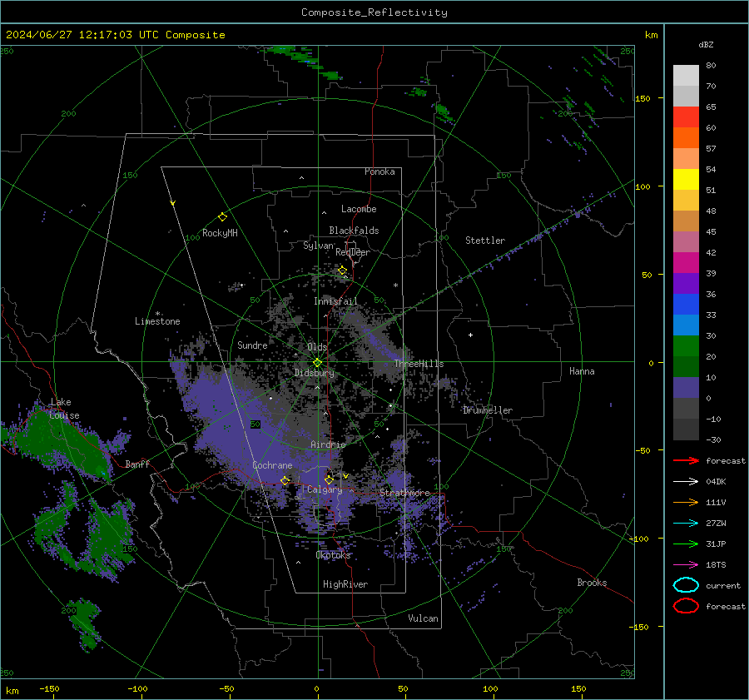Click the white 04DK arrow icon
This screenshot has height=700, width=749.
[x=686, y=482]
